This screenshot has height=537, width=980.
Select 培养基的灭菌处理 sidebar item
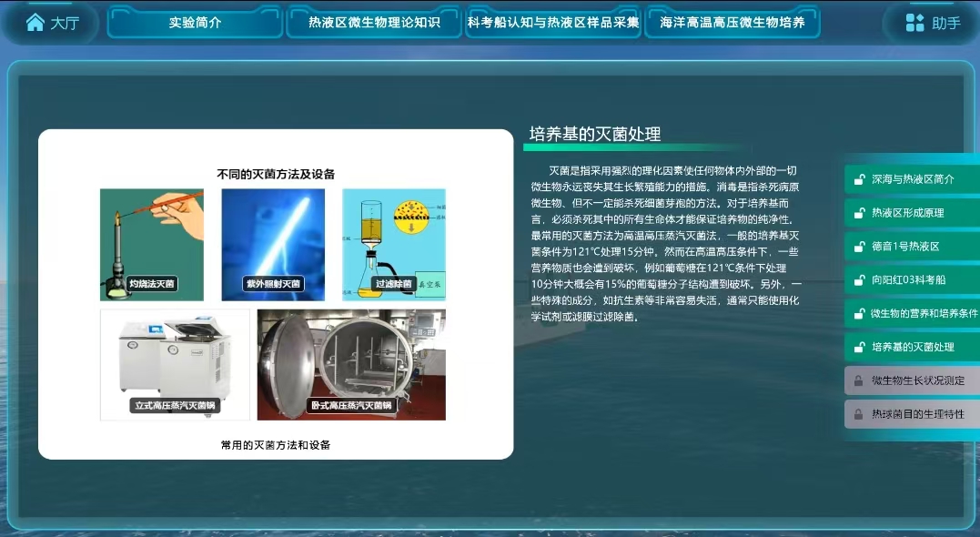click(x=913, y=347)
